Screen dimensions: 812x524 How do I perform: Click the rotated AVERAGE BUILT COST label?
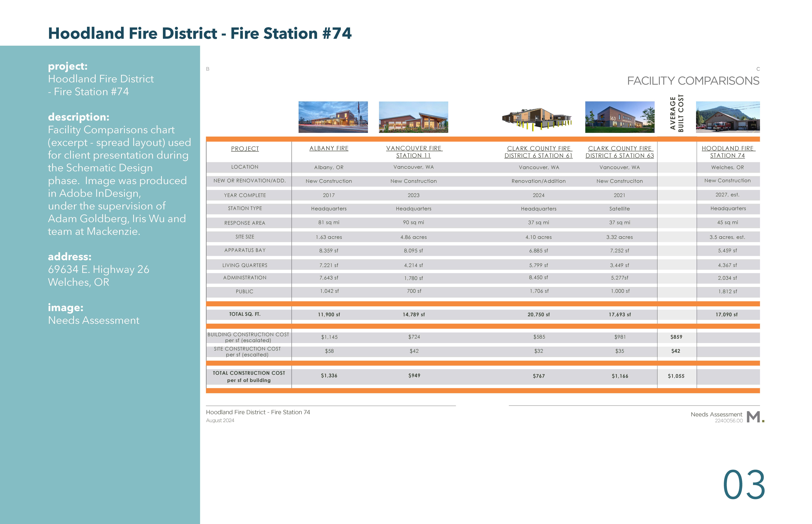click(677, 113)
